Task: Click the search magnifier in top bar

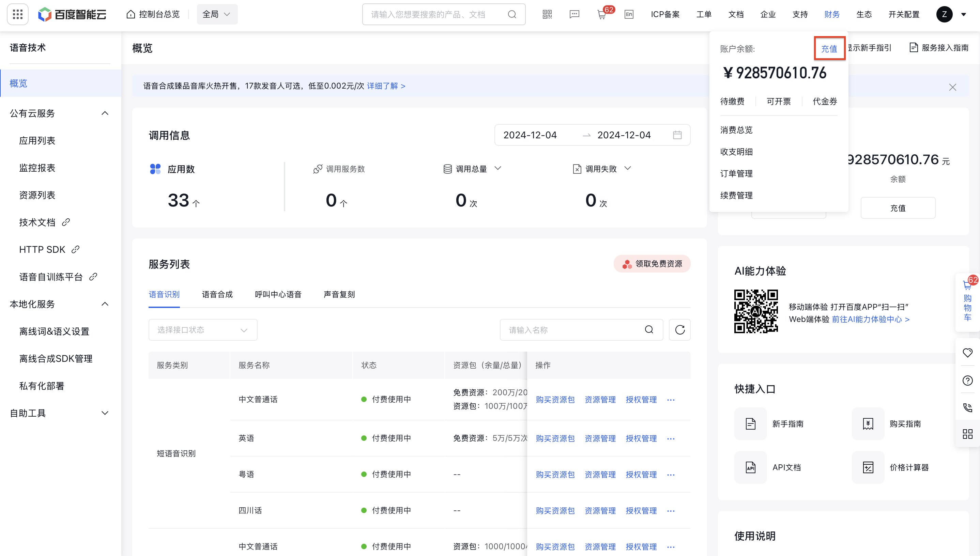Action: (x=512, y=15)
